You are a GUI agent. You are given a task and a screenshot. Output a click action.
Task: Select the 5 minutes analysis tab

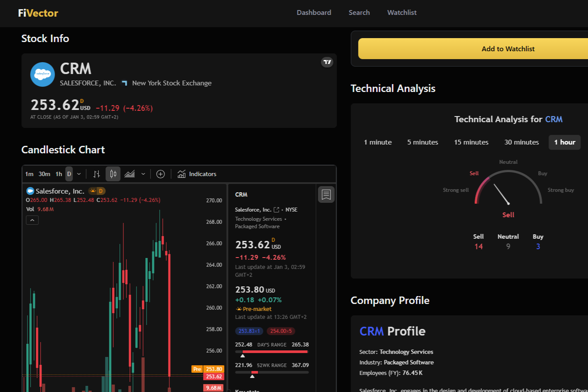click(423, 142)
